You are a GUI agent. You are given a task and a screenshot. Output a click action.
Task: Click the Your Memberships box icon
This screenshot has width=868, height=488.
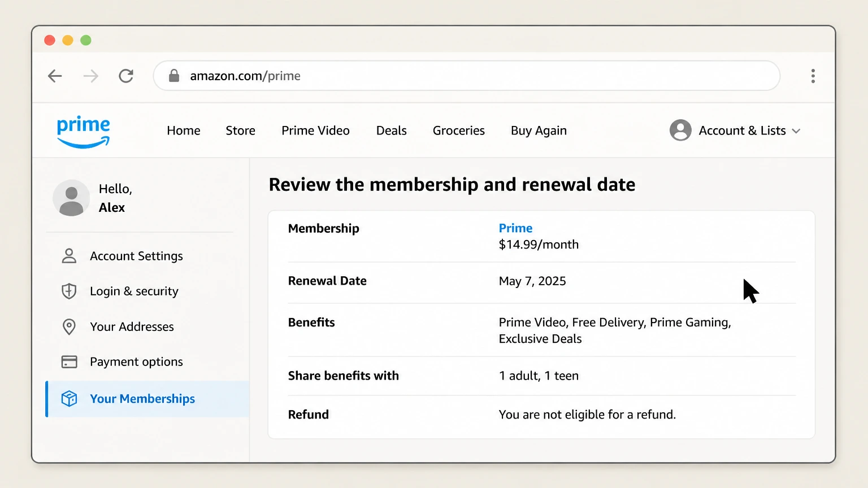coord(69,399)
